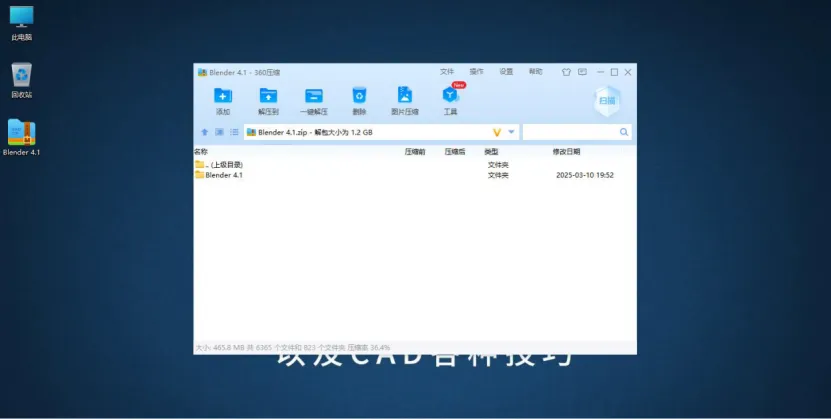Screen dimensions: 831x419
Task: Open the 工具 (Tools) icon
Action: click(450, 95)
